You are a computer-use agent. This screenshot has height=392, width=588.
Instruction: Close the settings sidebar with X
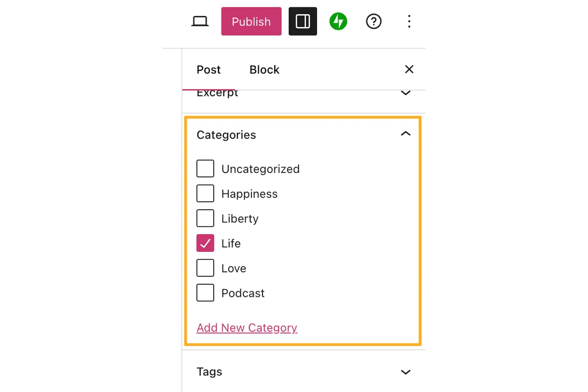coord(409,70)
